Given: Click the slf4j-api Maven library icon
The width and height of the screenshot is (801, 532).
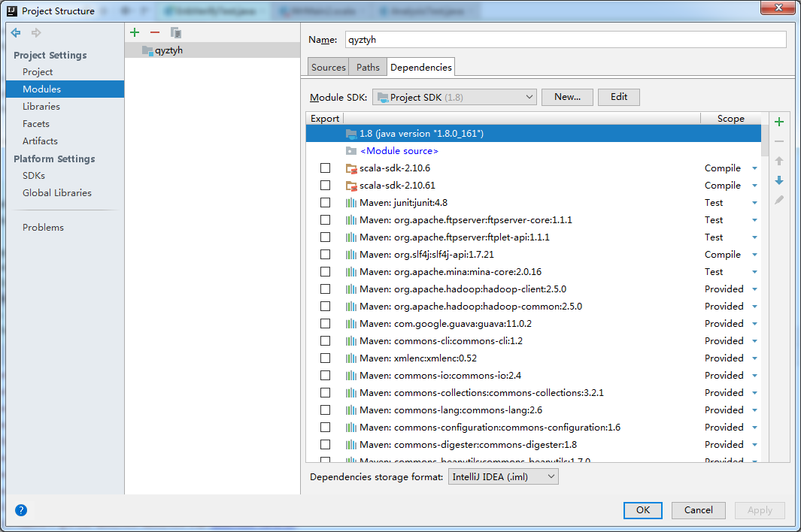Looking at the screenshot, I should (x=351, y=254).
